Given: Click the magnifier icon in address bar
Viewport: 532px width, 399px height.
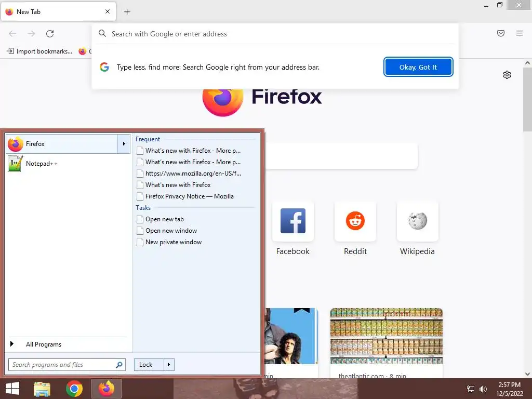Looking at the screenshot, I should point(102,33).
